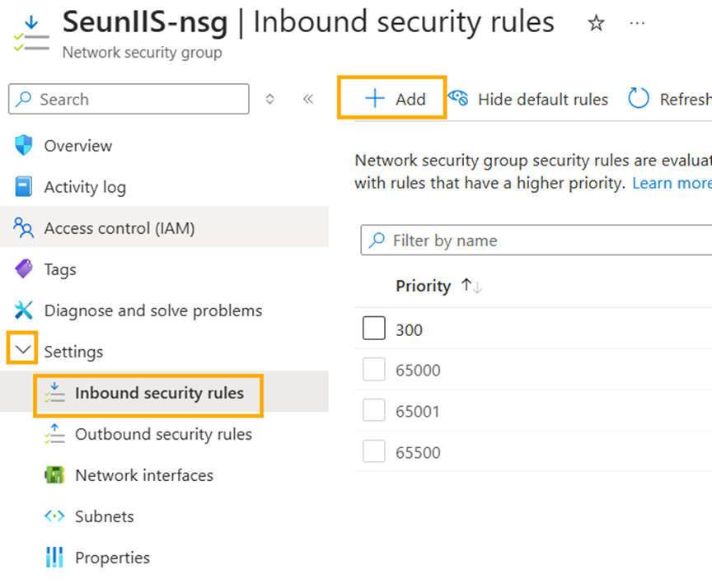712x588 pixels.
Task: Tick the checkbox beside priority 65000
Action: 374,371
